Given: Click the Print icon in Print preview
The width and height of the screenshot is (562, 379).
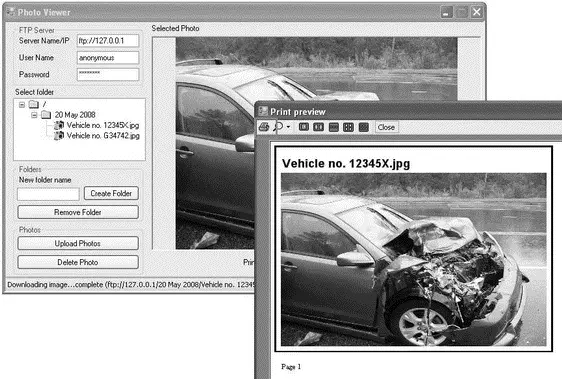Looking at the screenshot, I should (264, 127).
